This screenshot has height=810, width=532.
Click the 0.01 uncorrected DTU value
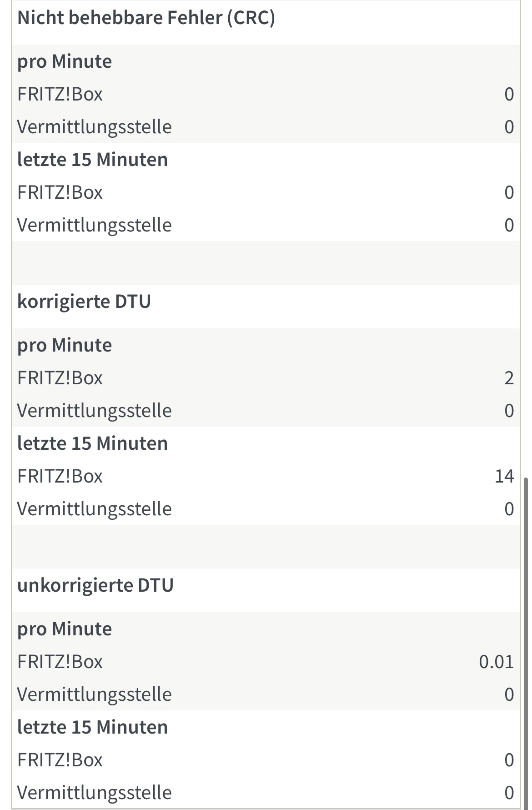(x=496, y=662)
